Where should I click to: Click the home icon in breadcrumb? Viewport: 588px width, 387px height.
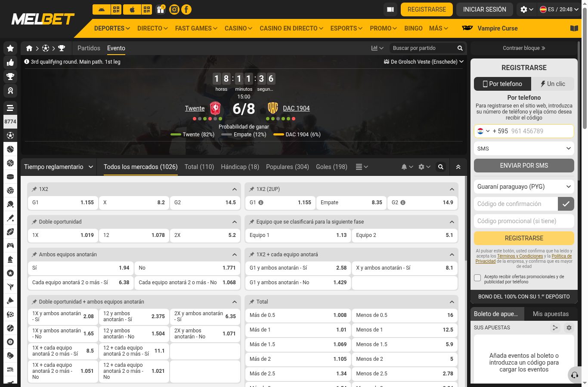[29, 48]
